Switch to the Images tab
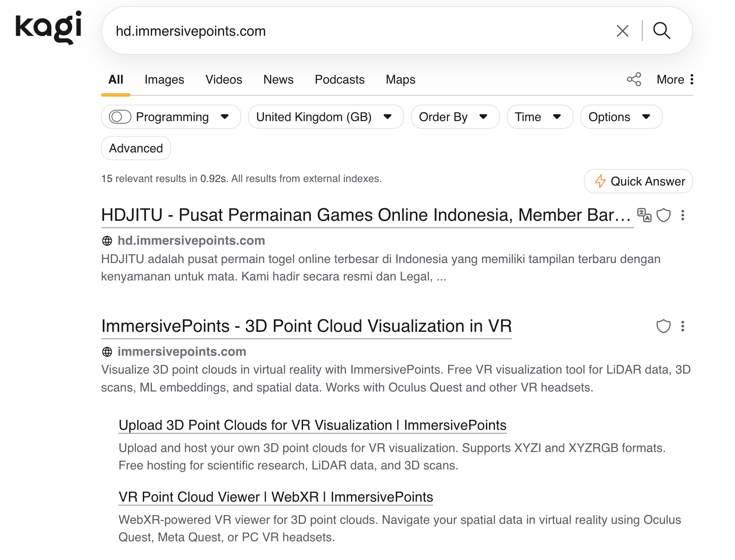 point(164,80)
